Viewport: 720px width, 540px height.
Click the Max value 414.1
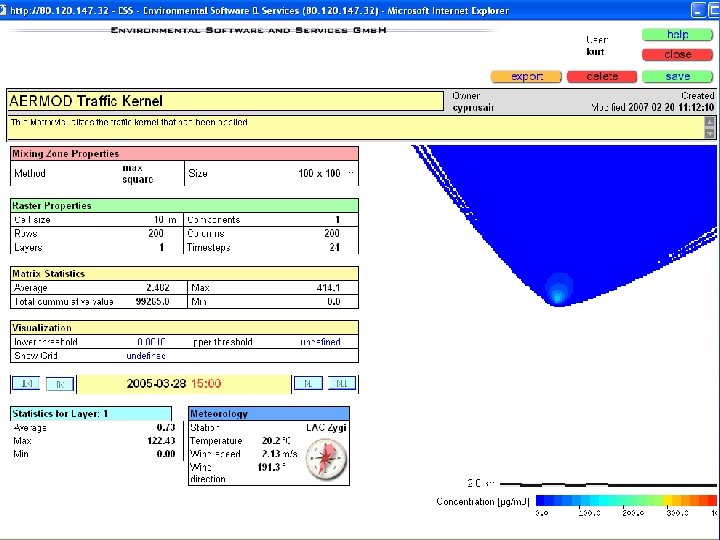click(328, 288)
